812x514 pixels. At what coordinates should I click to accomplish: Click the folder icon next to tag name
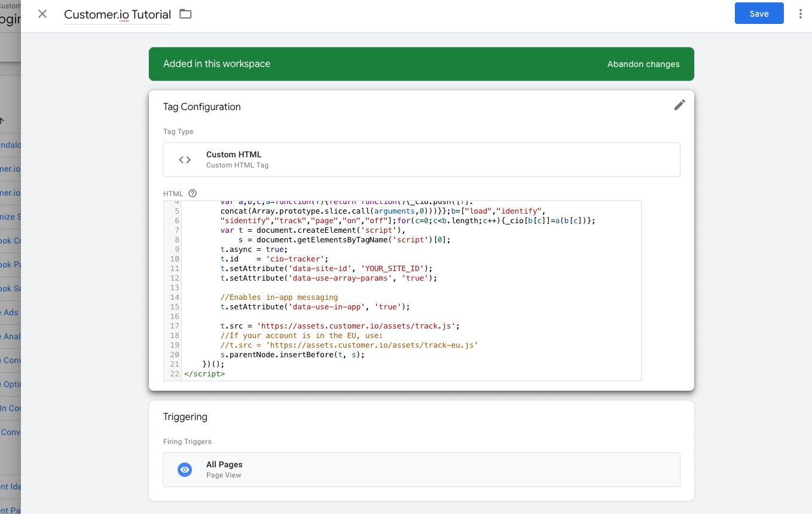(185, 14)
